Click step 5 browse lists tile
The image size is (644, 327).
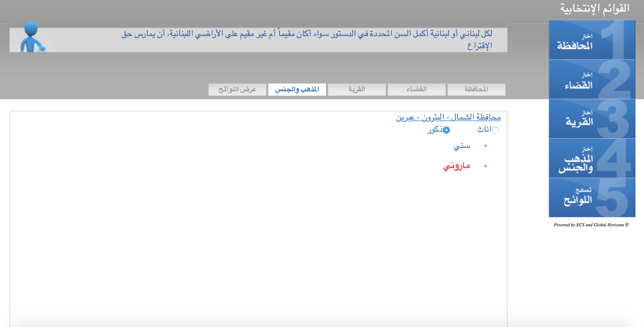point(592,198)
